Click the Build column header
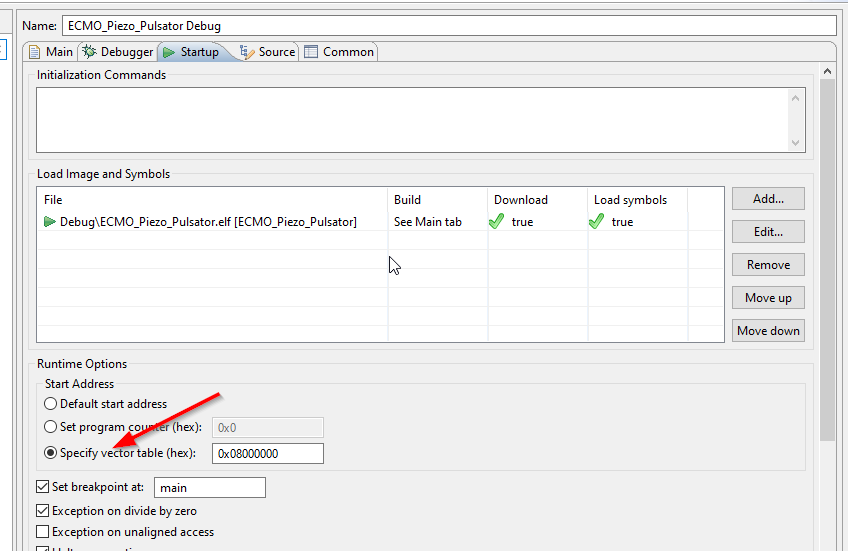 coord(438,200)
